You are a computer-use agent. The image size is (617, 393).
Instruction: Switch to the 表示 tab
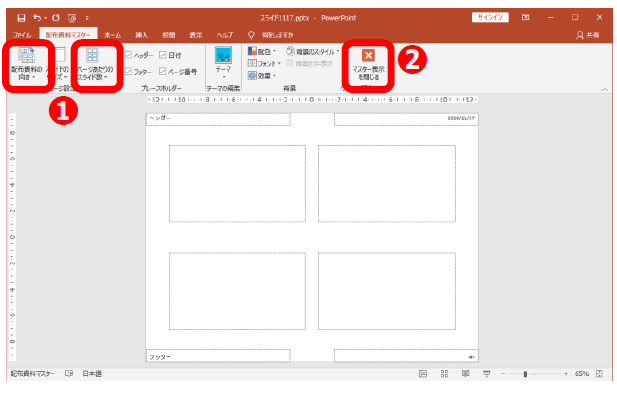[x=196, y=35]
